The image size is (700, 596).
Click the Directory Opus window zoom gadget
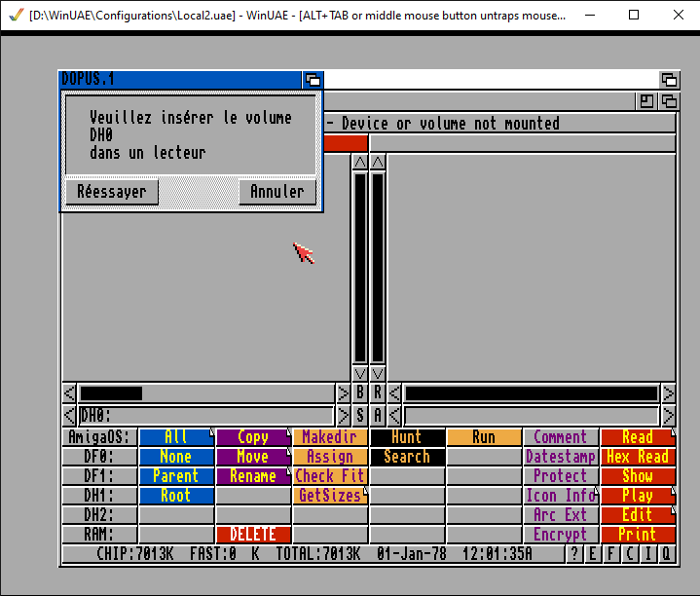pos(646,101)
